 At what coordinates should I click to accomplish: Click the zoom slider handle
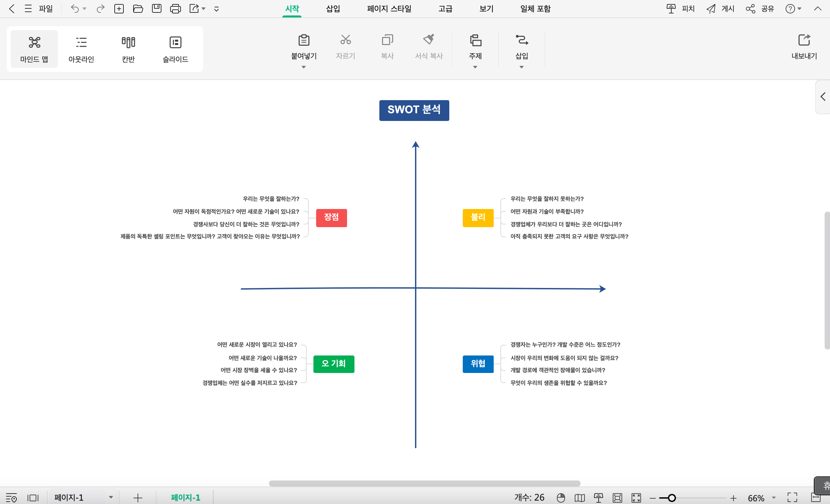[672, 498]
